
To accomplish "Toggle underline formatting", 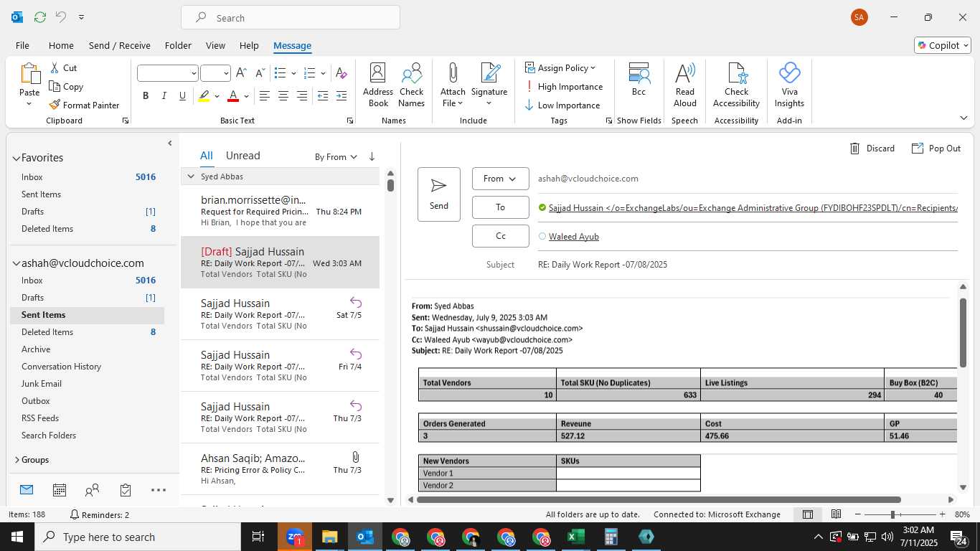I will (182, 95).
